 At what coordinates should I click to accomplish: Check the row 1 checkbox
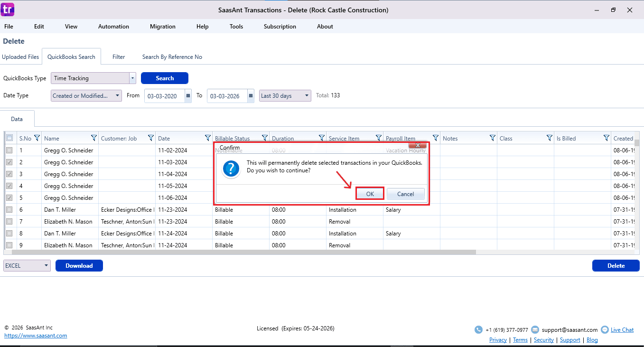(x=9, y=150)
